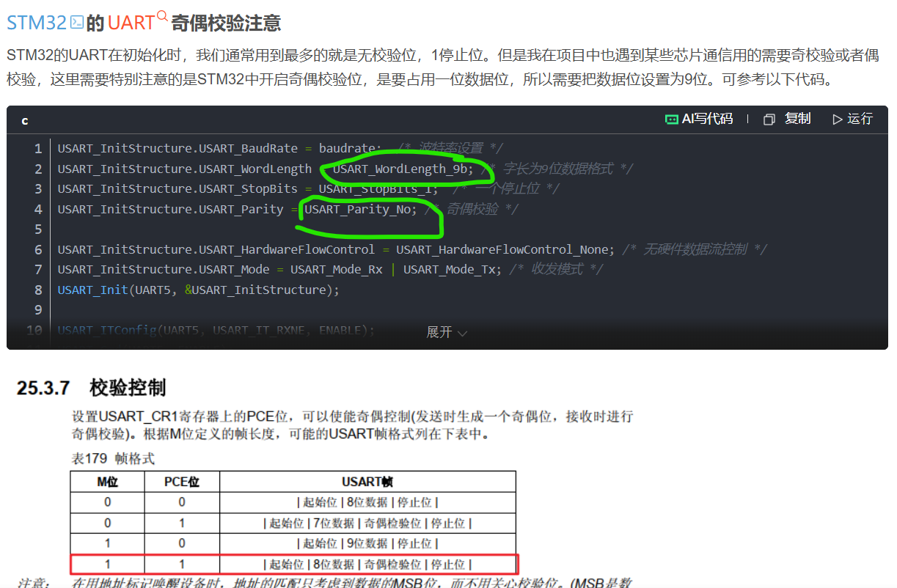Click USART_StopBits line in the code
897x588 pixels.
(309, 189)
